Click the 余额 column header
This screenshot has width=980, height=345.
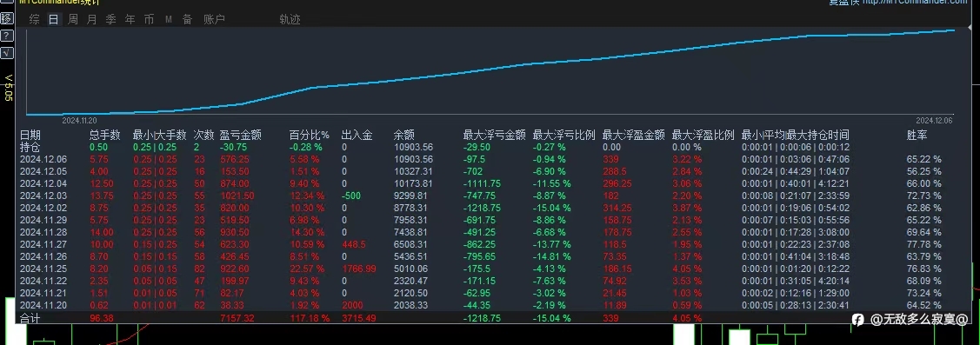[404, 135]
